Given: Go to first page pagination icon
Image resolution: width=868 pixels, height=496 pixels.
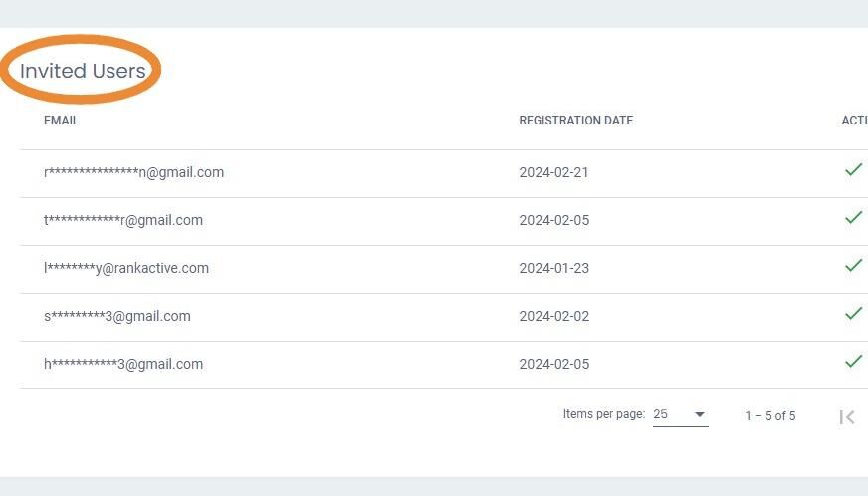Looking at the screenshot, I should point(847,417).
